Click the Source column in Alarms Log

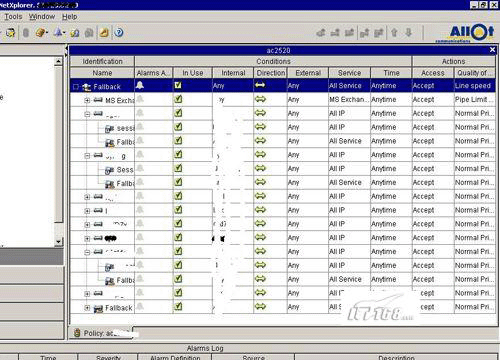(253, 357)
